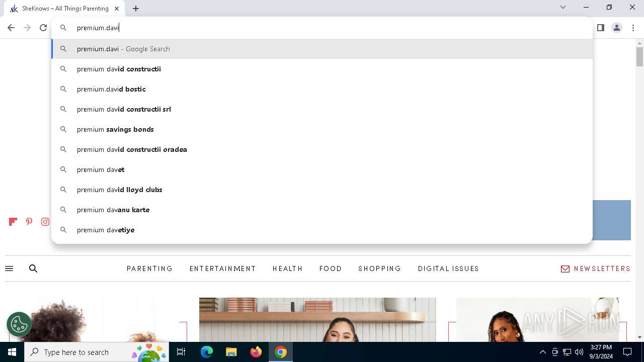Screen dimensions: 644x362
Task: Open the Windows notification center
Action: coord(627,352)
